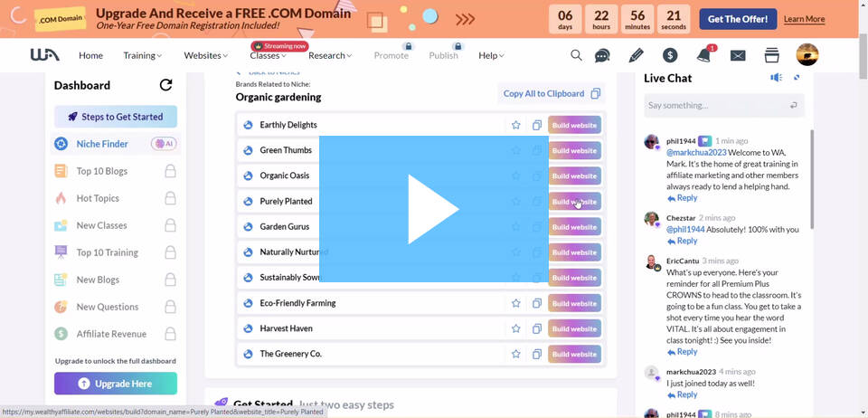
Task: Refresh the Dashboard with the reload icon
Action: coord(165,85)
